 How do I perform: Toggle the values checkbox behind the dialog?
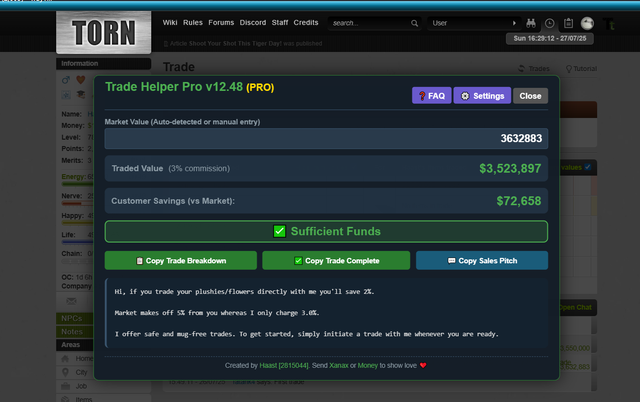coord(588,167)
